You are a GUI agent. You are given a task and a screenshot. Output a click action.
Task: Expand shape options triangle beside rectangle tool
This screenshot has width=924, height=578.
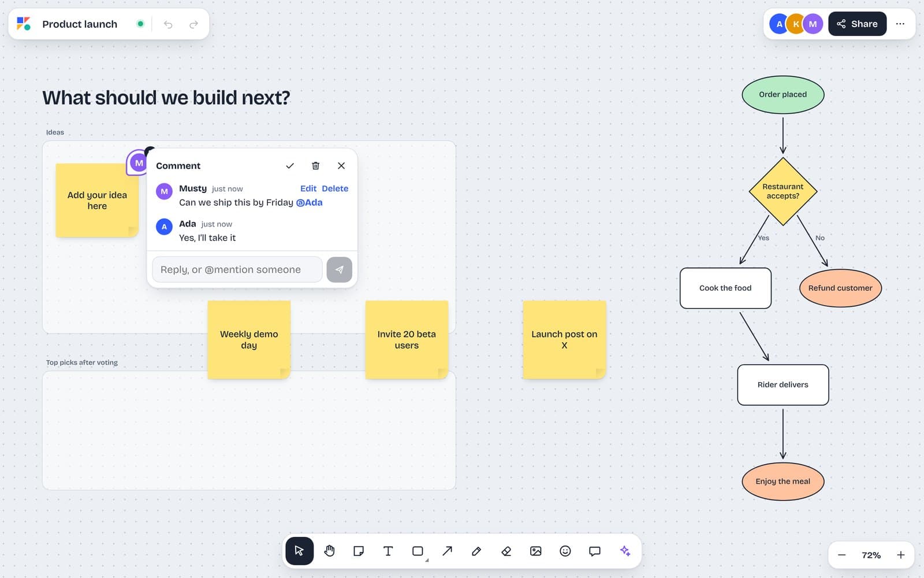click(x=427, y=560)
